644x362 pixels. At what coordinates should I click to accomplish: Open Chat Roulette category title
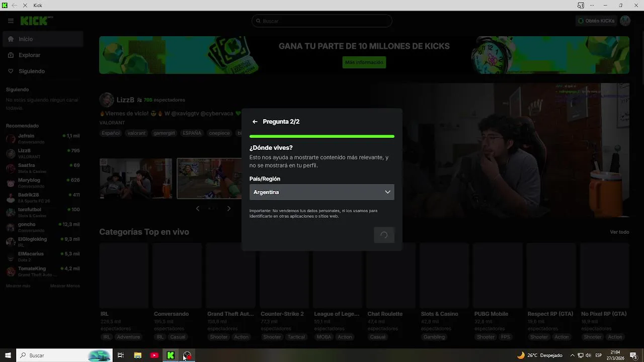[x=385, y=314]
